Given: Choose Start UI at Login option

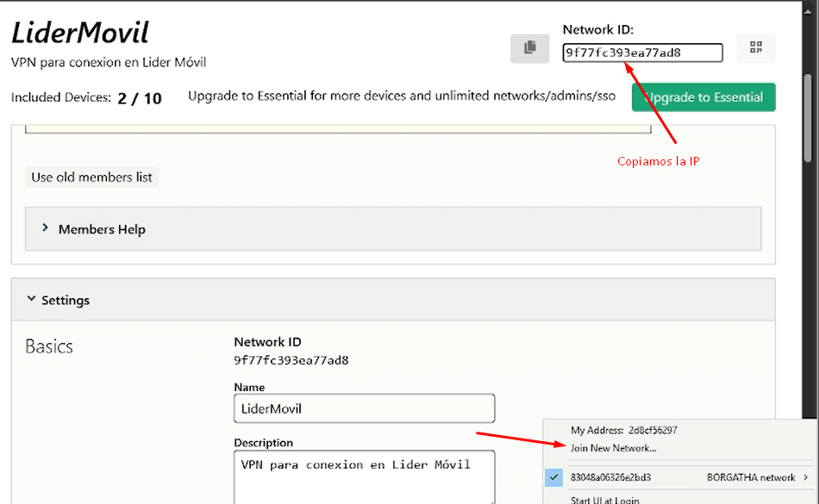Looking at the screenshot, I should (604, 500).
